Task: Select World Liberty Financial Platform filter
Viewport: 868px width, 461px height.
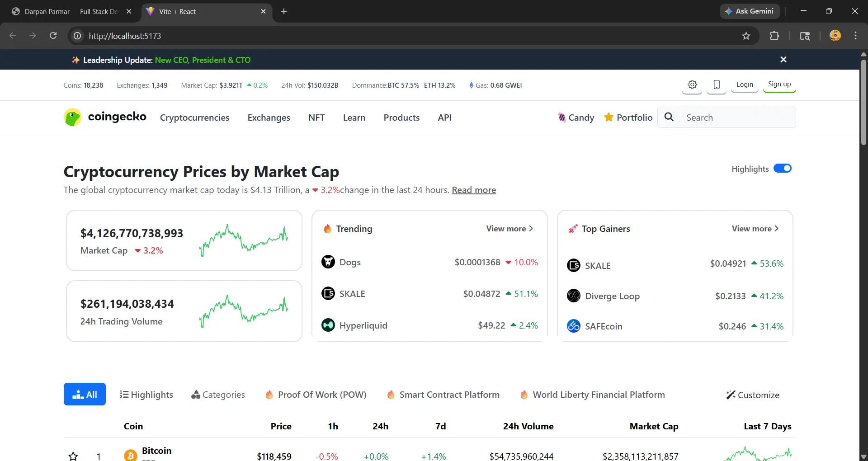Action: click(x=593, y=395)
